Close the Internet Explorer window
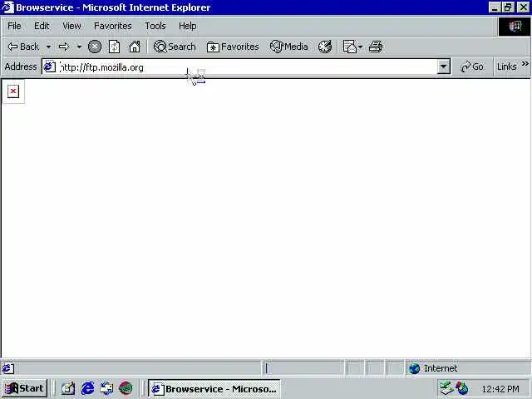 tap(524, 7)
